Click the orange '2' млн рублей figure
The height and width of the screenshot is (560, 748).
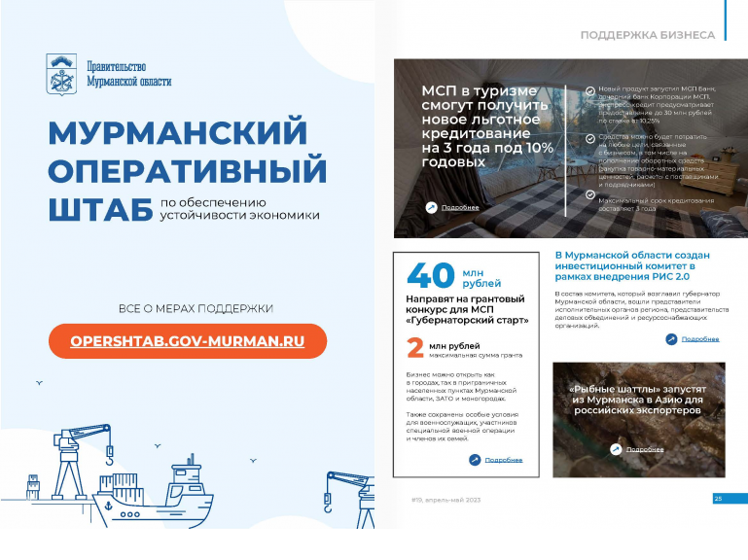(415, 348)
